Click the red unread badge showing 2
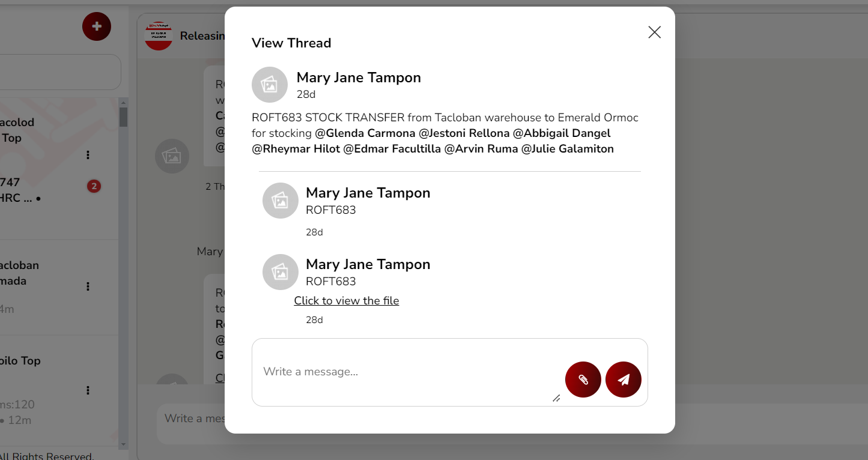Image resolution: width=868 pixels, height=460 pixels. point(93,187)
